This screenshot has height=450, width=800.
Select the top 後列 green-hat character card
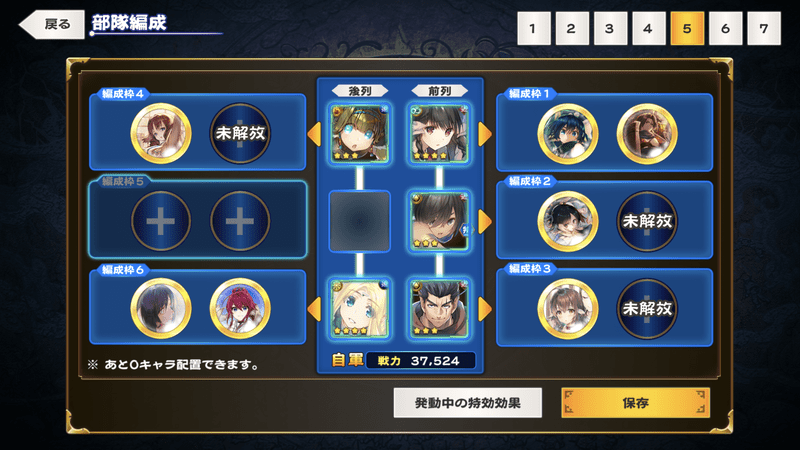[x=360, y=134]
